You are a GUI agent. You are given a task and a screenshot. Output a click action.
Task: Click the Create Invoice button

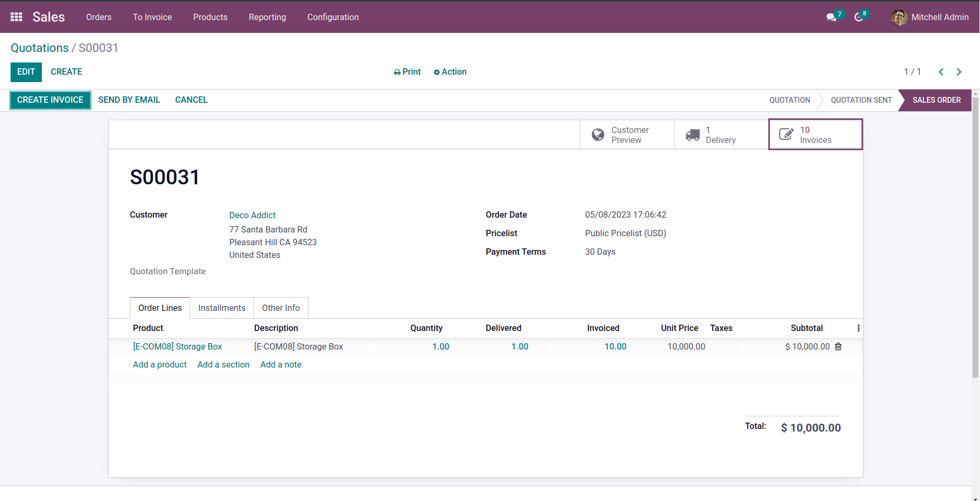(50, 100)
